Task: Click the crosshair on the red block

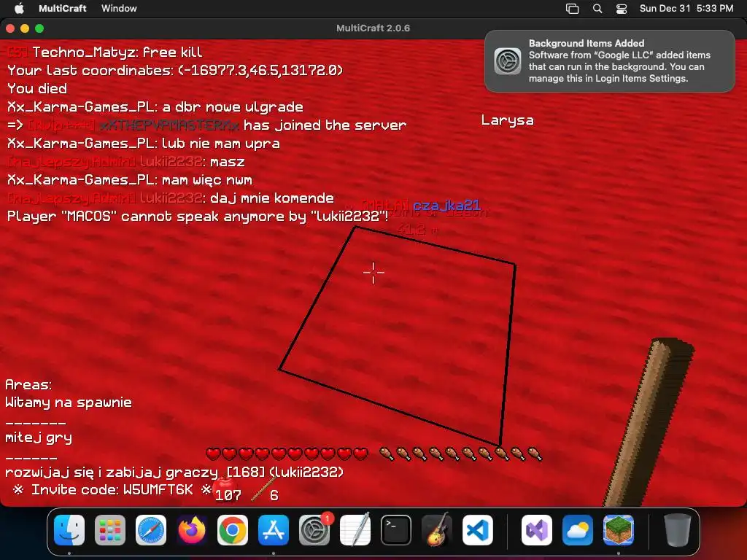Action: click(373, 273)
